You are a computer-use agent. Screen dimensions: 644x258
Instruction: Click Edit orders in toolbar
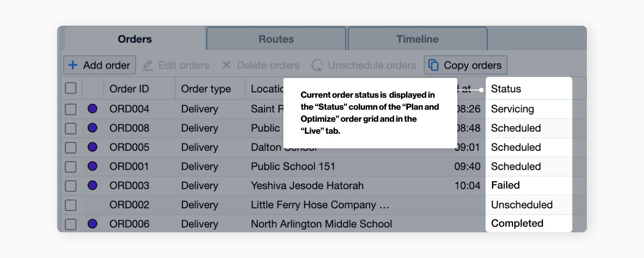coord(176,65)
